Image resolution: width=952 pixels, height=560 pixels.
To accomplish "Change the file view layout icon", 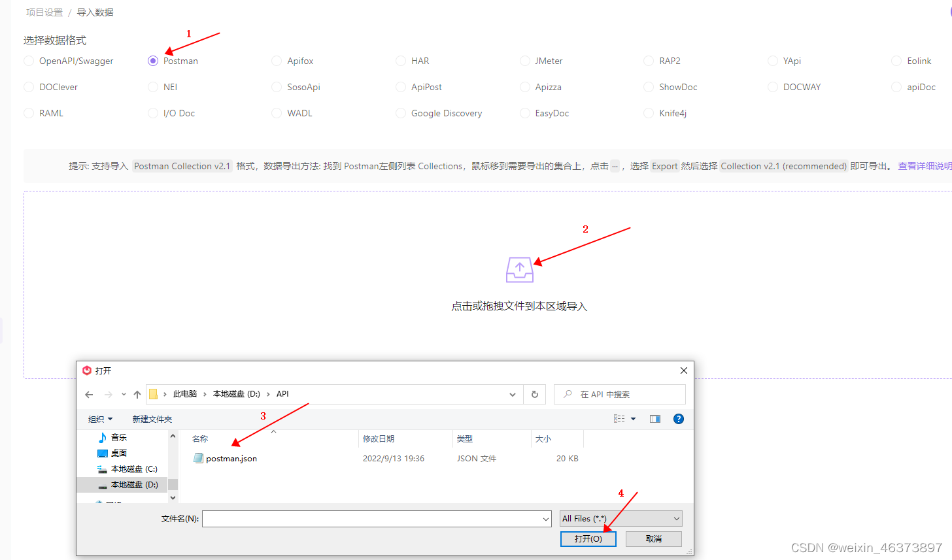I will point(619,419).
